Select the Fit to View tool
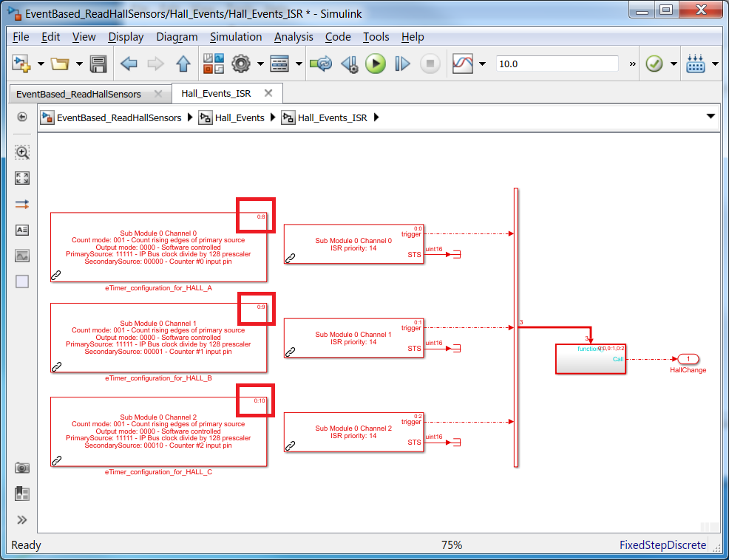This screenshot has width=729, height=560. pos(22,178)
